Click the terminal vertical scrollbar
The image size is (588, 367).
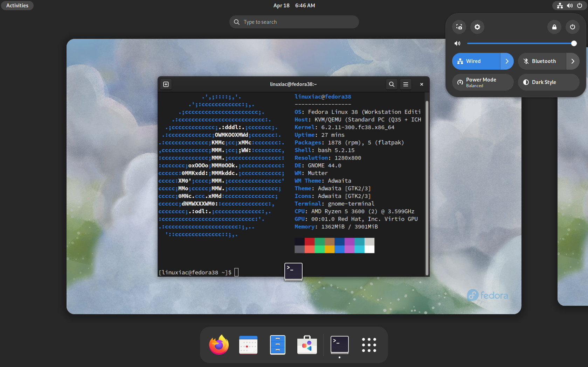[427, 188]
